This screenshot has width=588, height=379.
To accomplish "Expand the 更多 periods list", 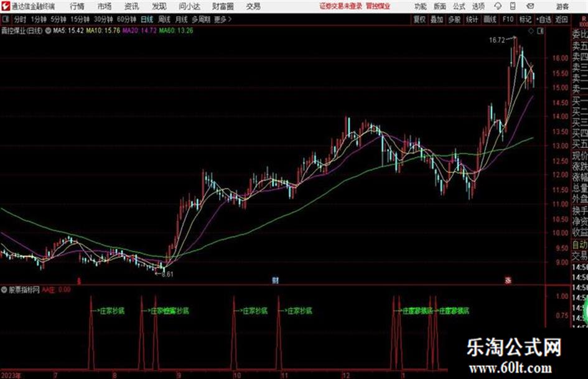I will click(x=223, y=19).
